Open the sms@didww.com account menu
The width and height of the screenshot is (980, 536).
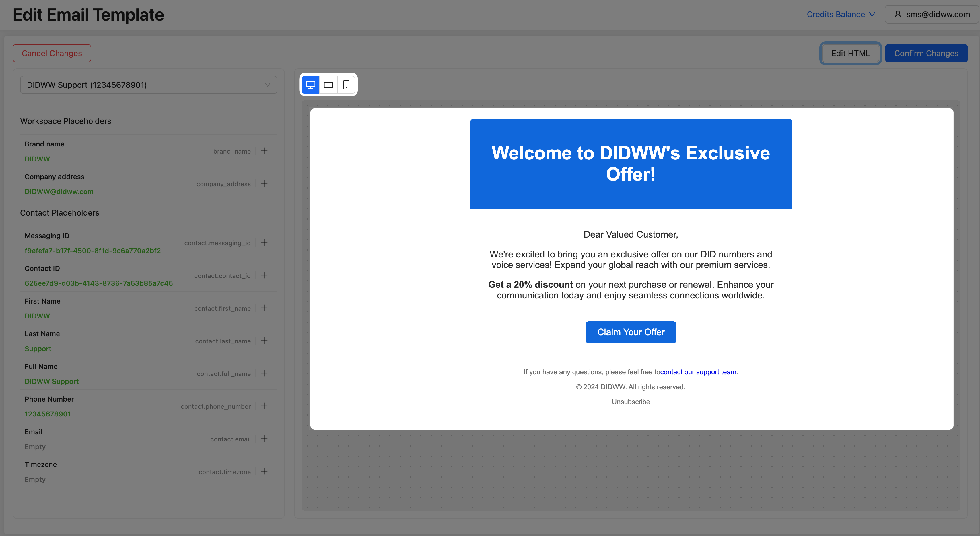tap(932, 14)
